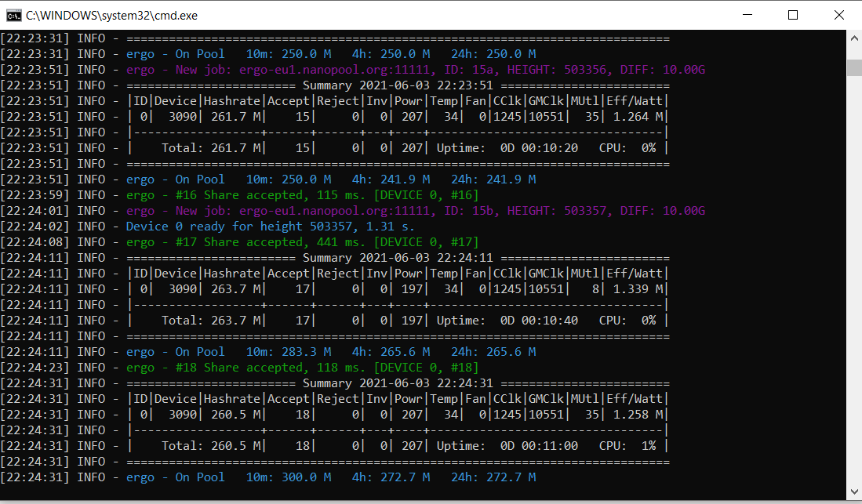Click the window title C:\WINDOWS\system32\cmd.exe

(111, 16)
